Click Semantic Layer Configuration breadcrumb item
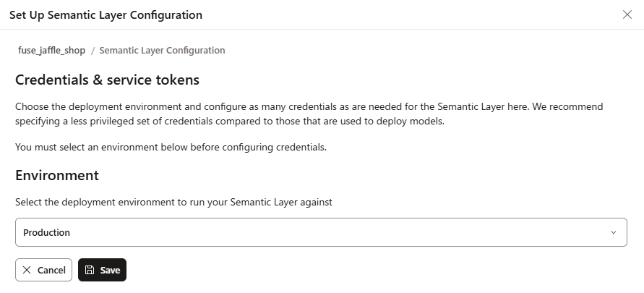 (x=162, y=51)
